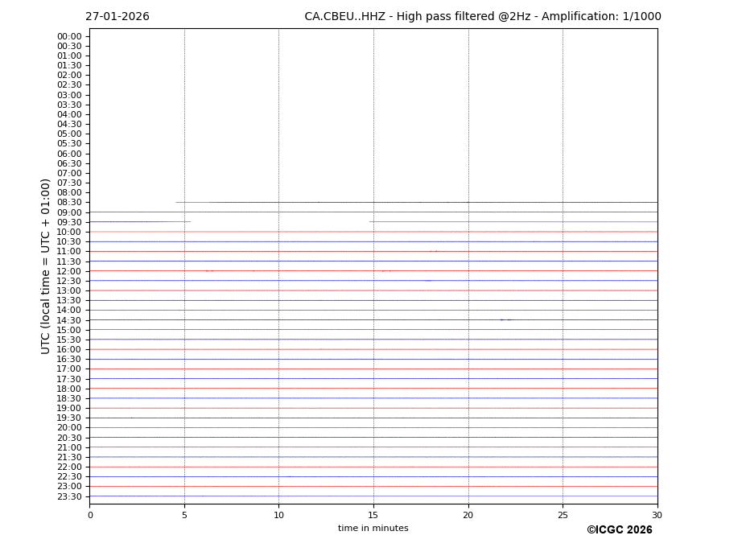The width and height of the screenshot is (746, 560).
Task: Click the seismic spike on the 14:30 trace
Action: [505, 319]
